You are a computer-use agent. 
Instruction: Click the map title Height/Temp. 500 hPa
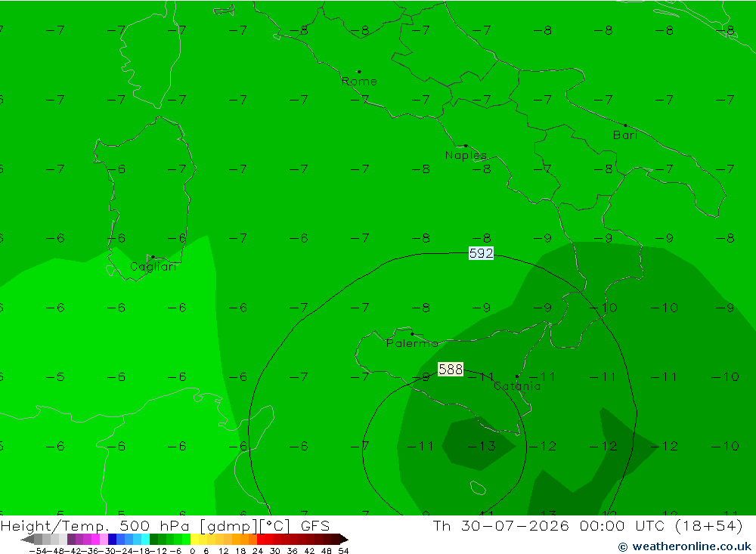coord(95,525)
